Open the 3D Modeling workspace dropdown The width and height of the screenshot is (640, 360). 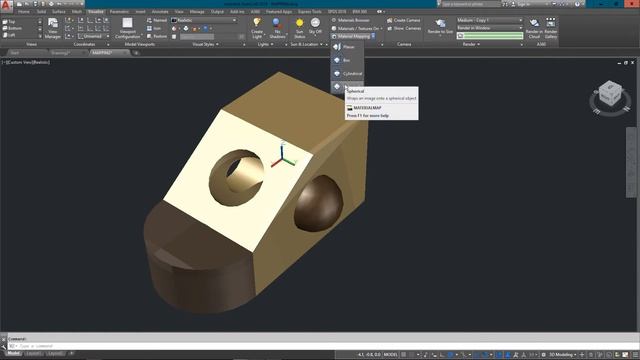click(562, 354)
